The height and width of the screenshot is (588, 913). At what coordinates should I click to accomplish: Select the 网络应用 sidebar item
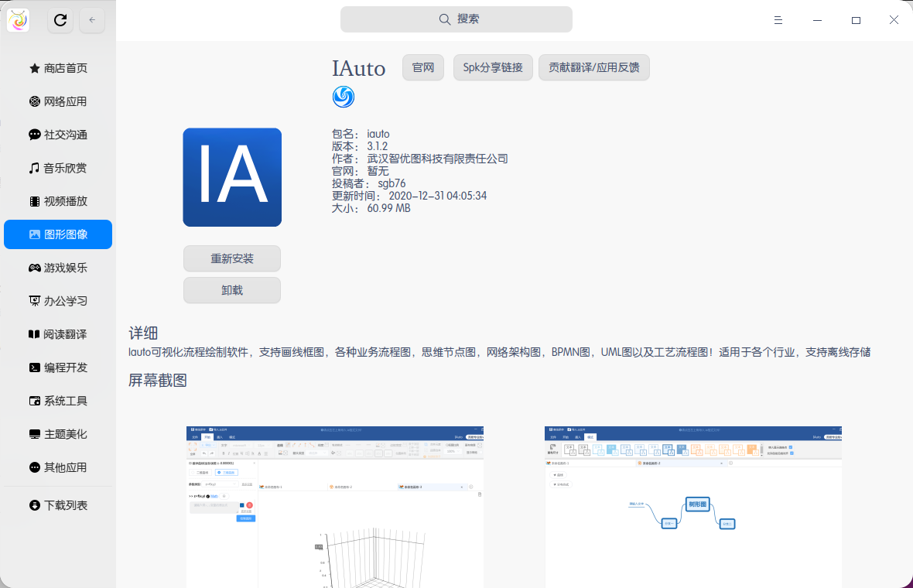pos(58,101)
